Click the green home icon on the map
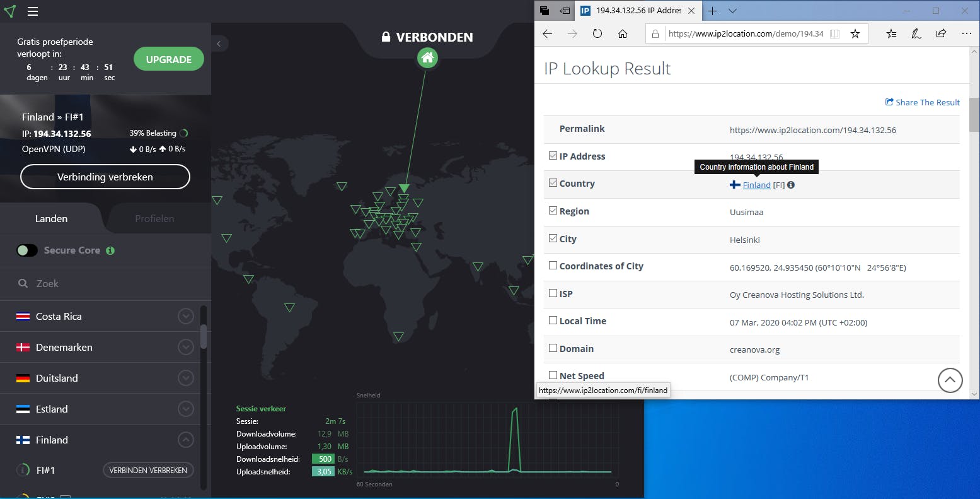The height and width of the screenshot is (499, 980). (427, 58)
